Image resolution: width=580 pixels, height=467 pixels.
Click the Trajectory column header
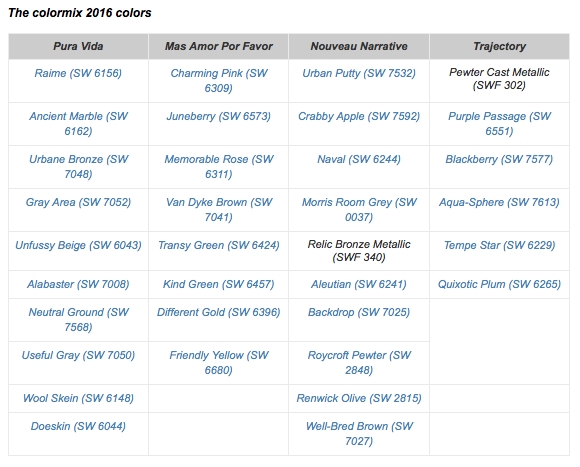tap(499, 46)
